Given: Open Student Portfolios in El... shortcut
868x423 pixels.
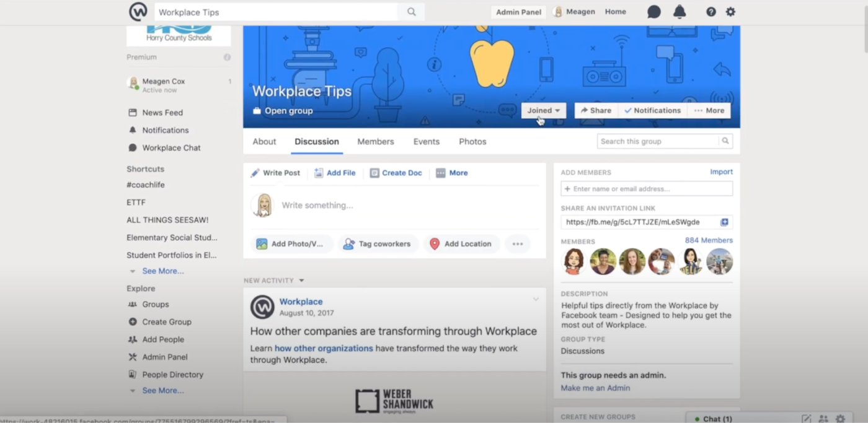Looking at the screenshot, I should click(171, 255).
